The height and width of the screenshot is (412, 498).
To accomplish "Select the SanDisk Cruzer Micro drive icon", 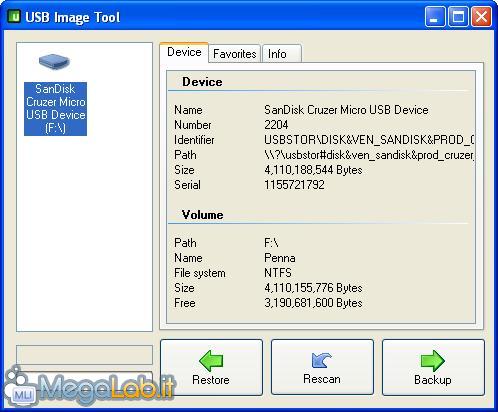I will 54,62.
